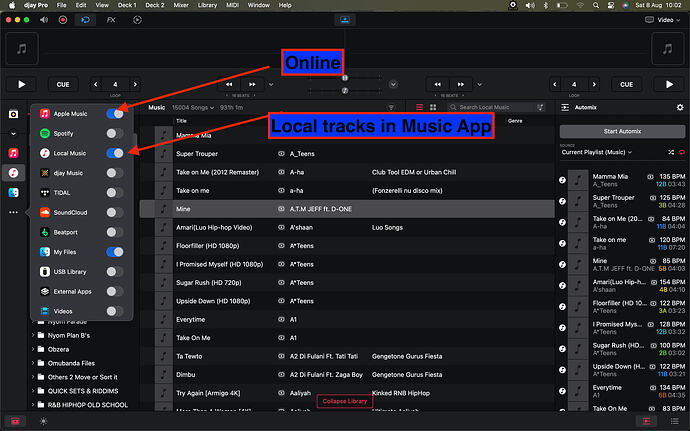Screen dimensions: 690x431
Task: Expand QUICK SETS & RIDDIMS folder
Action: point(33,391)
